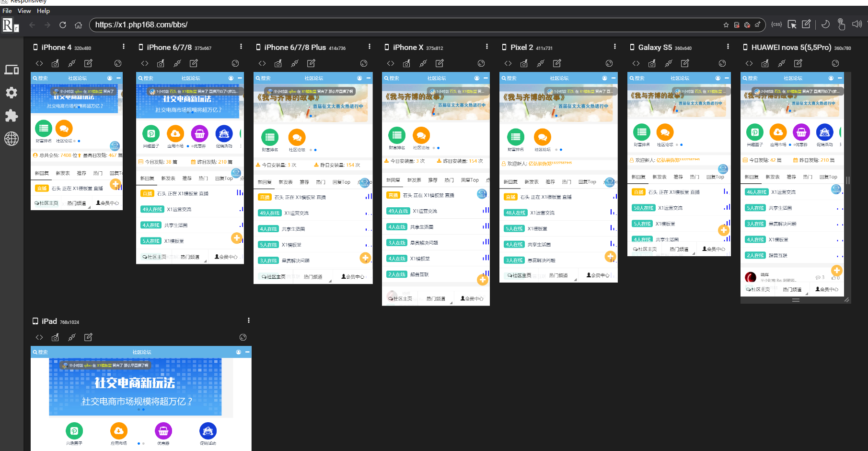This screenshot has height=451, width=868.
Task: Toggle dark mode with the moon icon
Action: point(825,24)
